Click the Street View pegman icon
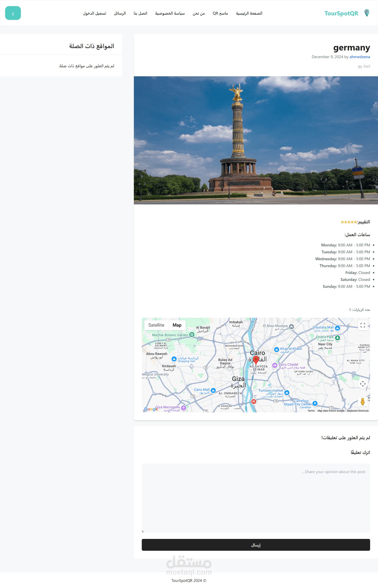Image resolution: width=378 pixels, height=588 pixels. point(362,401)
